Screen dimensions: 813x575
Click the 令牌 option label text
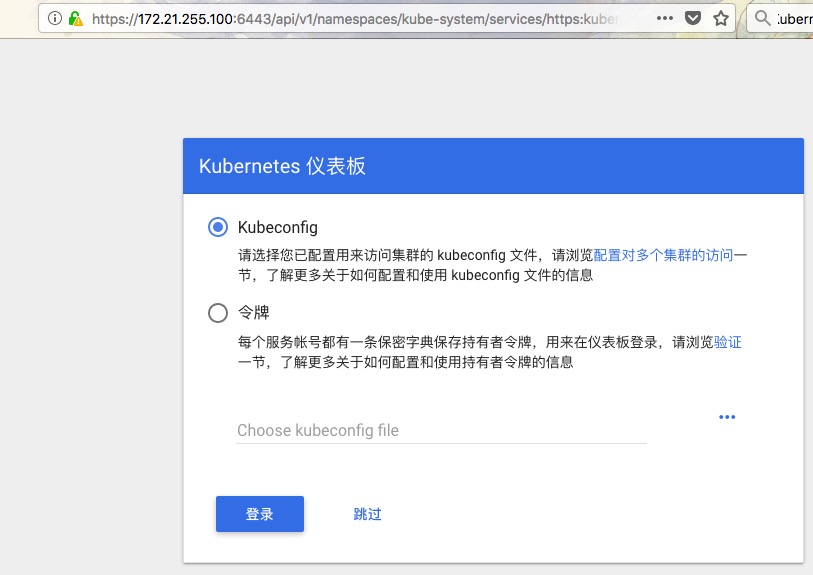point(254,312)
